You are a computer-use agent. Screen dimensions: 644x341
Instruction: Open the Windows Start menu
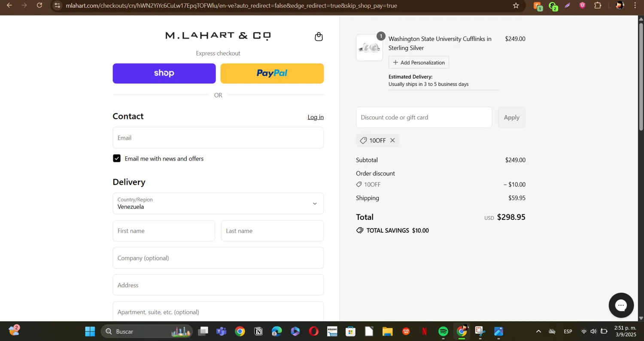90,332
